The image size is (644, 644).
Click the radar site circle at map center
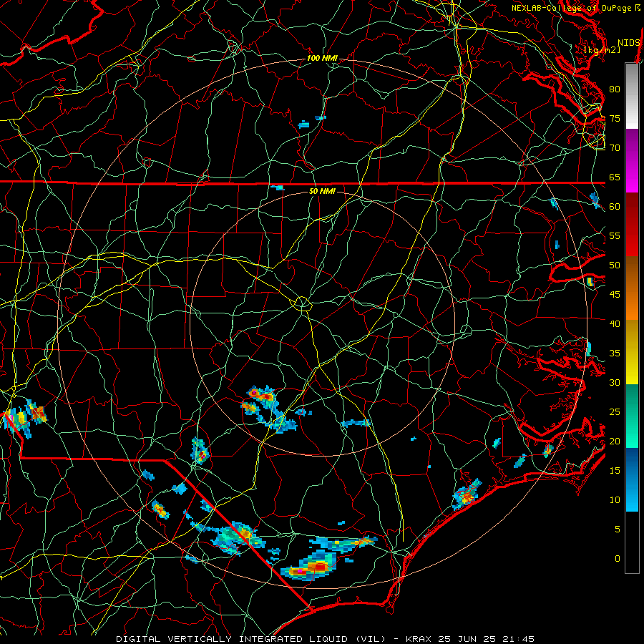pos(303,303)
